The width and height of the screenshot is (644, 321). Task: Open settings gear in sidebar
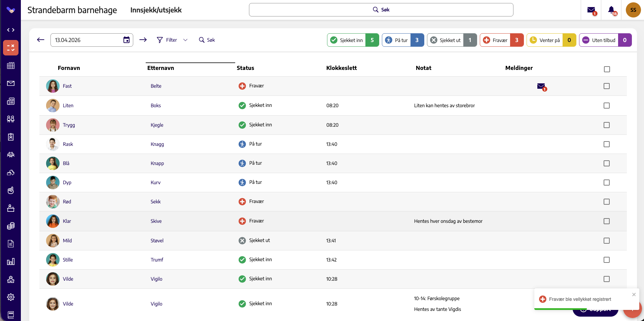(x=11, y=297)
